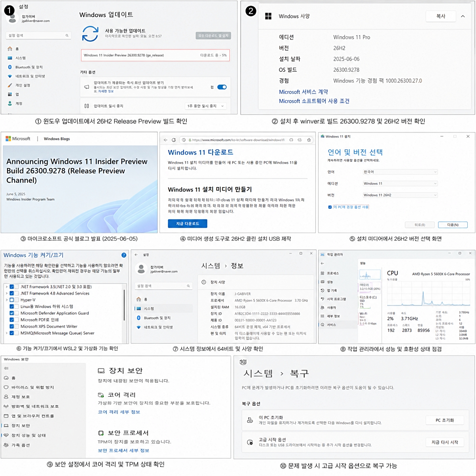Click the 프로세스 icon in Task Manager

coord(322,273)
